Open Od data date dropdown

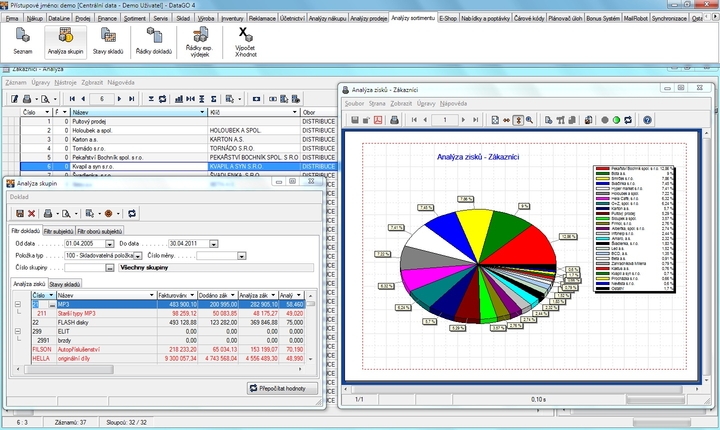109,244
